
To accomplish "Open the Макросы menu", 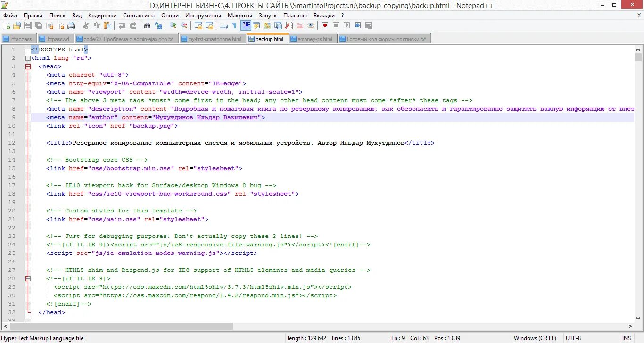I will point(240,15).
